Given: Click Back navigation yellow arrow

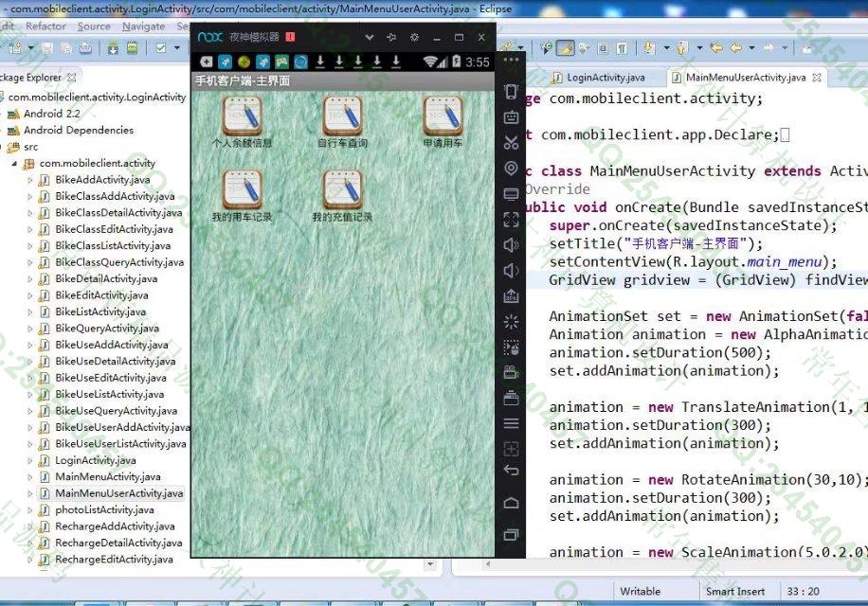Looking at the screenshot, I should [x=736, y=48].
